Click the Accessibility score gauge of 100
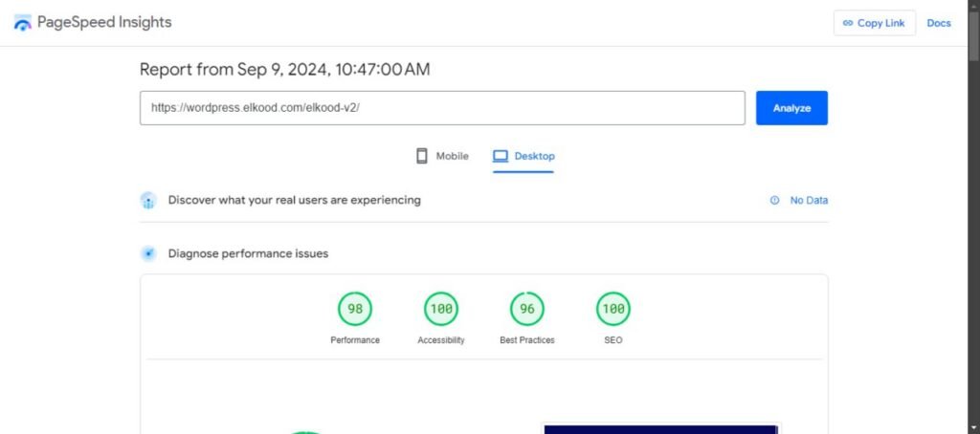This screenshot has height=434, width=980. pos(441,309)
